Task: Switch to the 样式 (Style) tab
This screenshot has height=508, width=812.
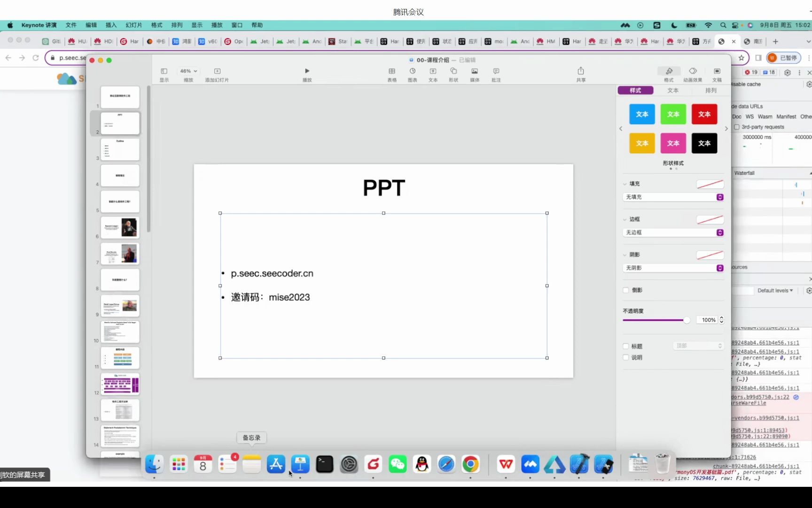Action: 635,90
